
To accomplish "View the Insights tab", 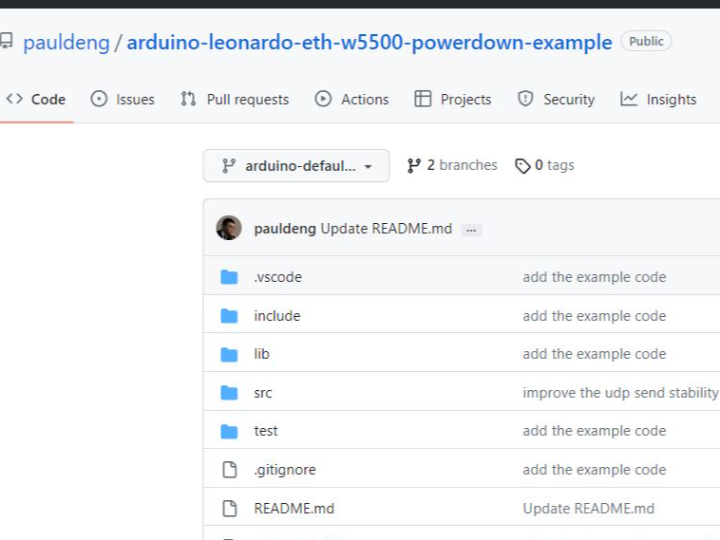I will tap(658, 99).
